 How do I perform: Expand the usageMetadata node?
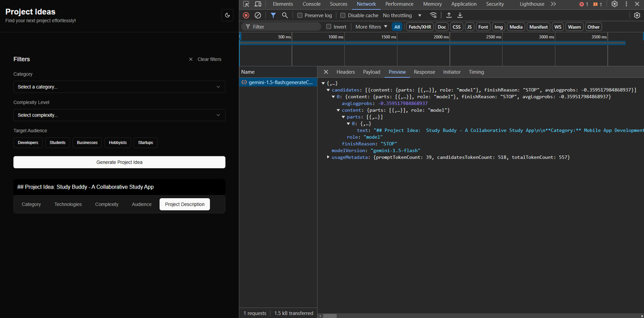(328, 157)
